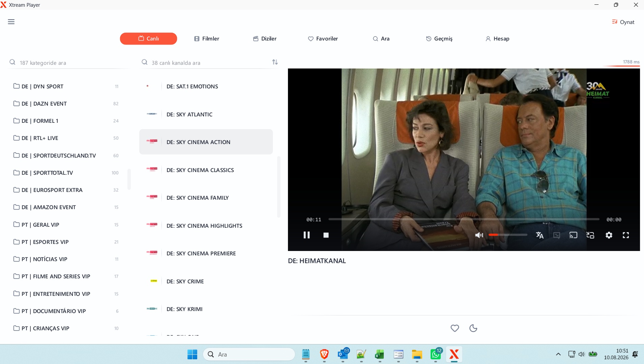Click the video progress bar
The image size is (644, 364).
coord(464,219)
